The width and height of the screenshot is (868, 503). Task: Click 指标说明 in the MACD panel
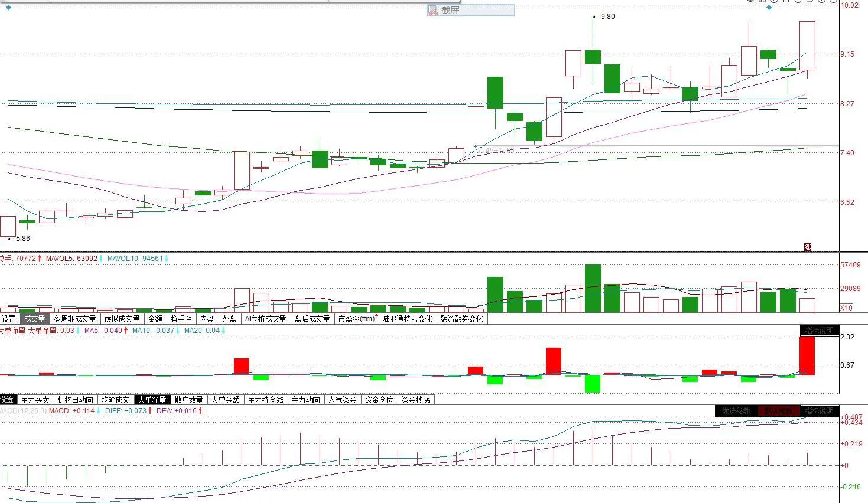pos(820,411)
